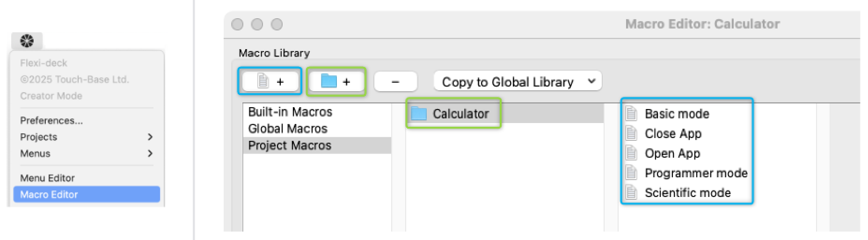Select the Open App macro

click(672, 153)
